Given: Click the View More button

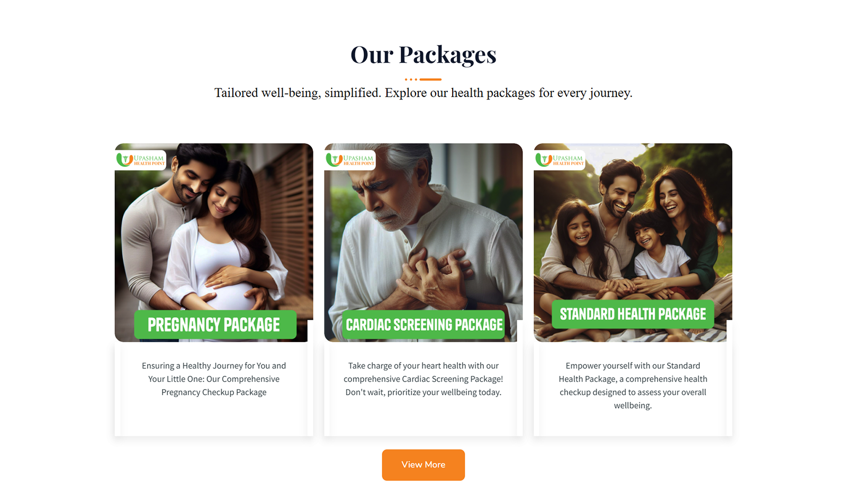Looking at the screenshot, I should (424, 465).
